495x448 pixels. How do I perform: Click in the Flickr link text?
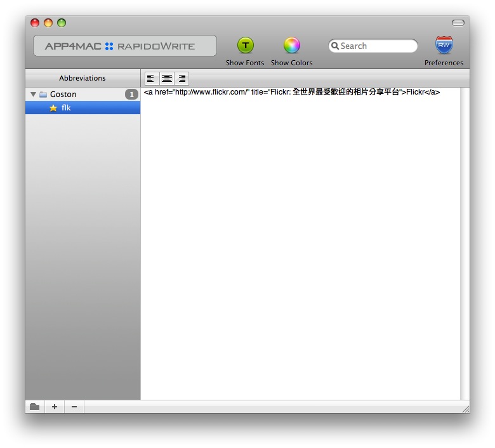click(x=292, y=92)
